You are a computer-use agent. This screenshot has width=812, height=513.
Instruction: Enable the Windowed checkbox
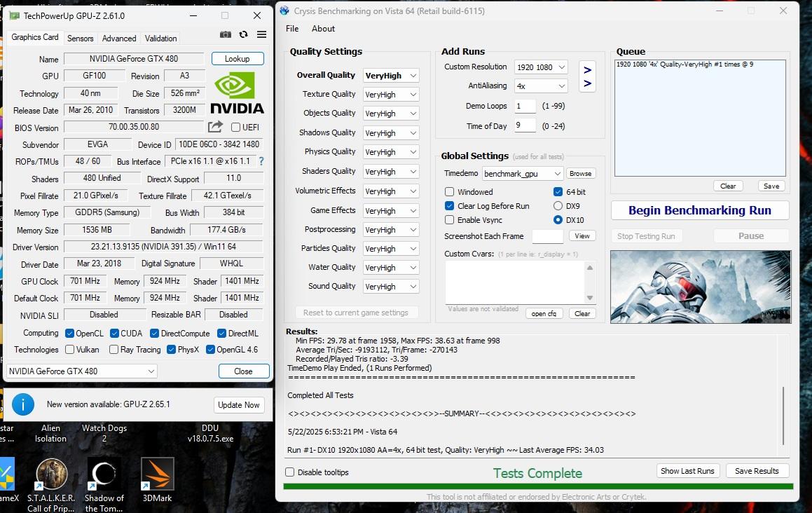[x=450, y=192]
